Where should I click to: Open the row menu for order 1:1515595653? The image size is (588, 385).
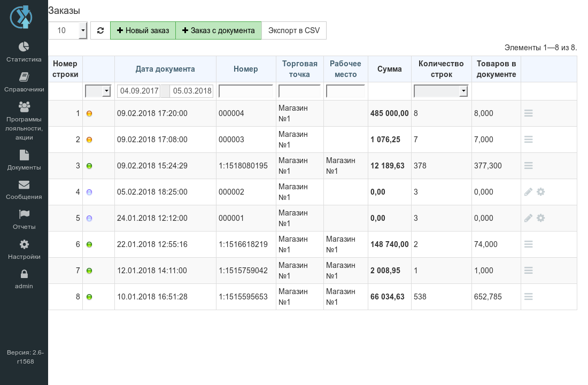528,296
